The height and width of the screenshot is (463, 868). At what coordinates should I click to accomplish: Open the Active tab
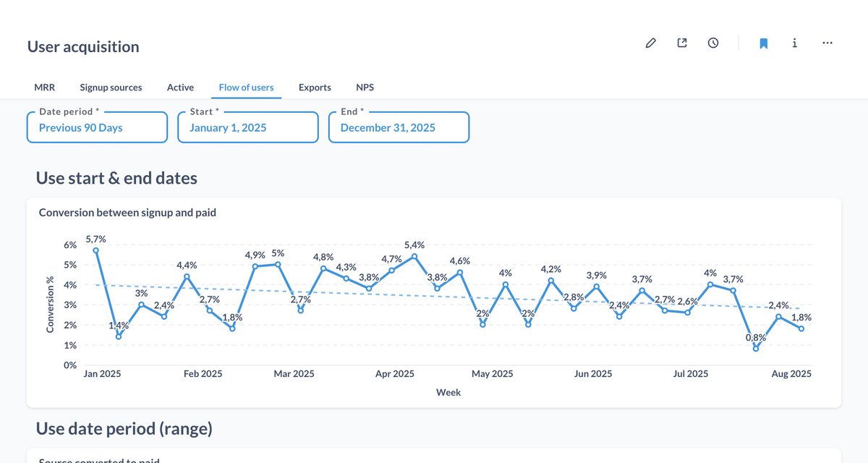pos(180,88)
